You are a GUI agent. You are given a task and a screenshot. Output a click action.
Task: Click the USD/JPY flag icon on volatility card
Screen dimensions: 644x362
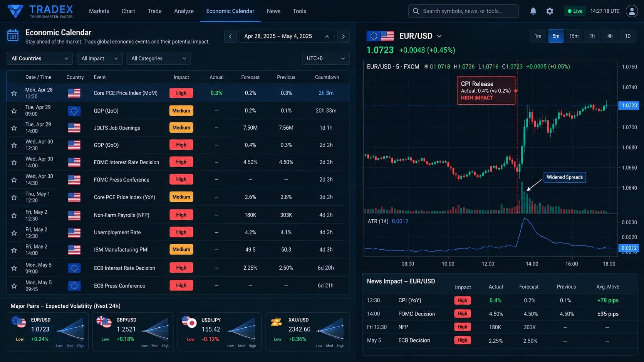click(x=189, y=322)
